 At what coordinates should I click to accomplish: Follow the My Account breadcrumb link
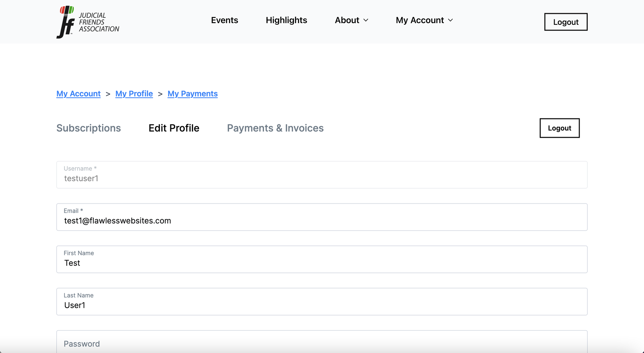(x=78, y=94)
